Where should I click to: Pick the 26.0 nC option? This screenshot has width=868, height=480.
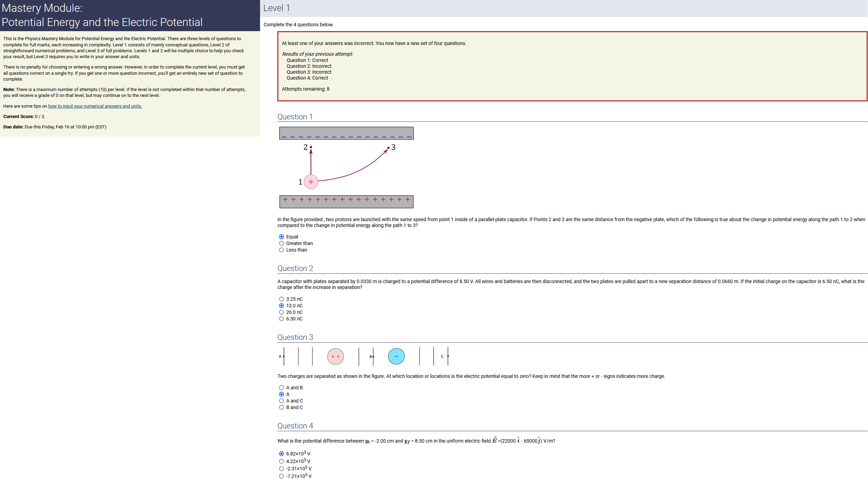tap(281, 312)
